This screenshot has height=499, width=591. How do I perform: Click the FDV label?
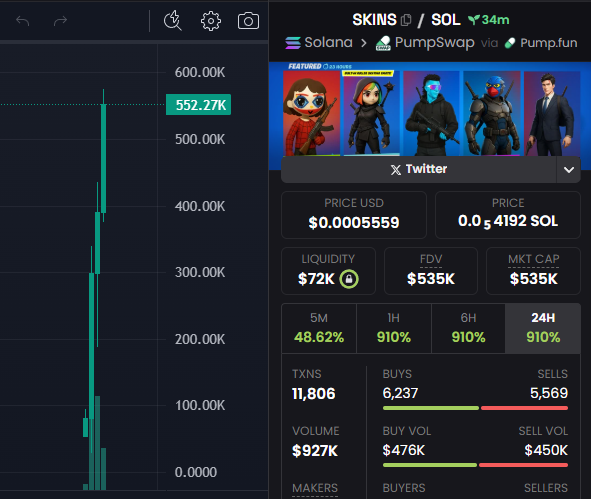[x=431, y=259]
